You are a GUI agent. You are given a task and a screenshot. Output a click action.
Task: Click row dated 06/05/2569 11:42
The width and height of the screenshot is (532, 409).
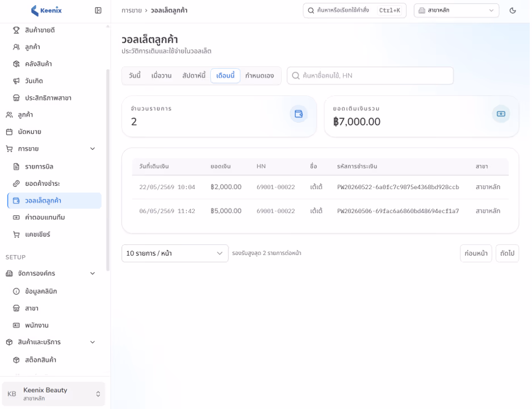tap(320, 211)
